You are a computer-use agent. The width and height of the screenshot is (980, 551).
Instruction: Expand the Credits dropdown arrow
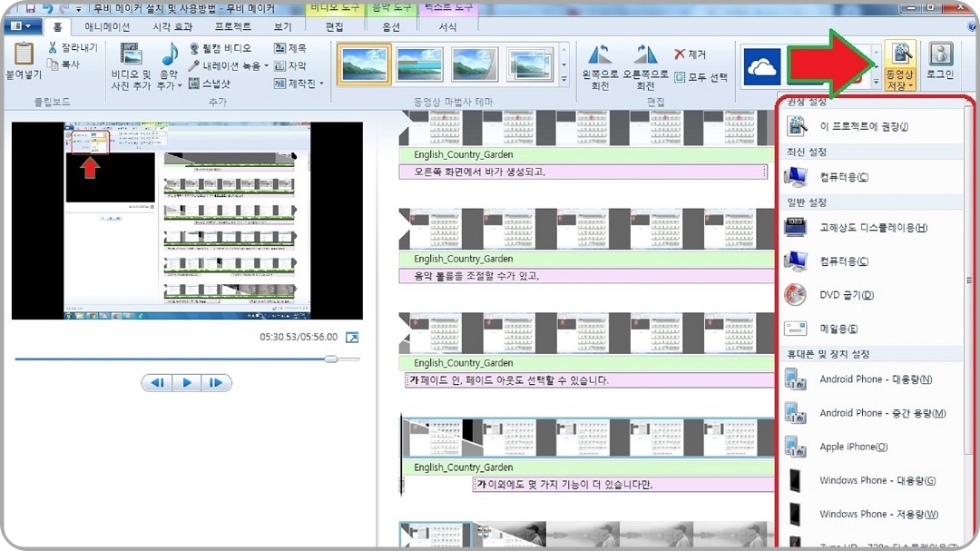[321, 84]
